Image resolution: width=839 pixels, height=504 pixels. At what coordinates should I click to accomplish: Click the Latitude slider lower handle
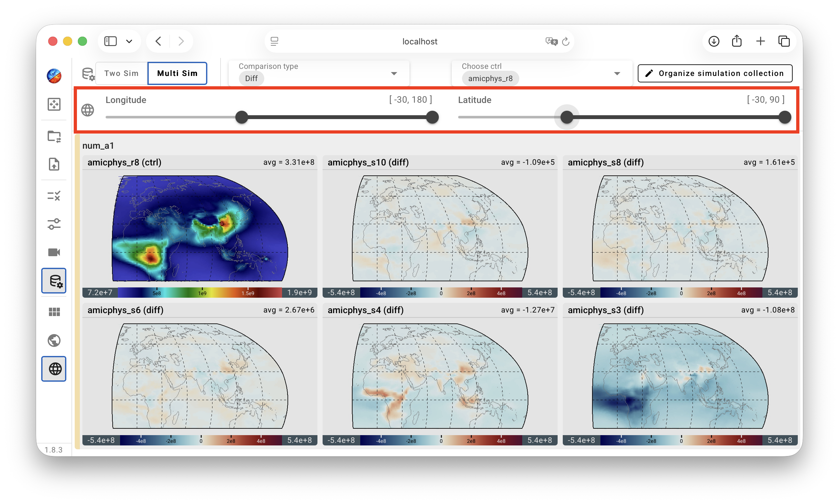click(567, 117)
